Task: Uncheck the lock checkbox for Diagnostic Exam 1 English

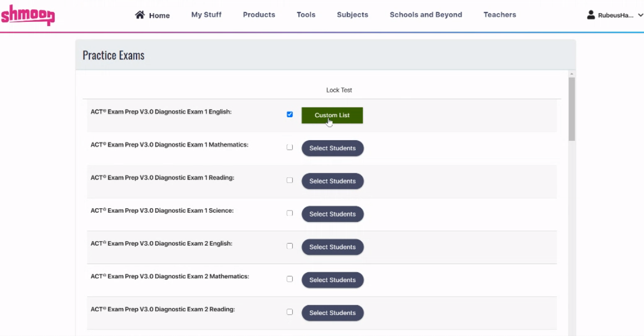Action: [289, 114]
